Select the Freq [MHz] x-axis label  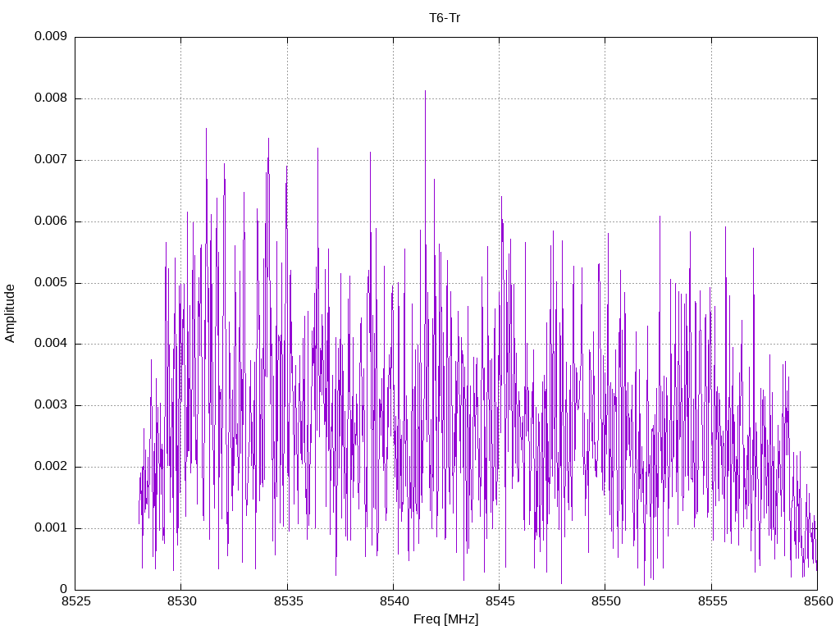(445, 619)
